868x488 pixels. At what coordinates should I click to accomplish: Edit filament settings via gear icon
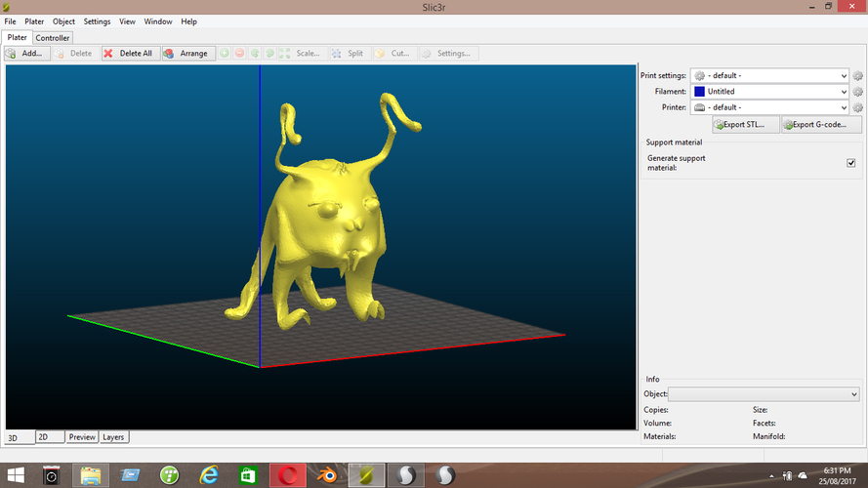click(x=857, y=92)
